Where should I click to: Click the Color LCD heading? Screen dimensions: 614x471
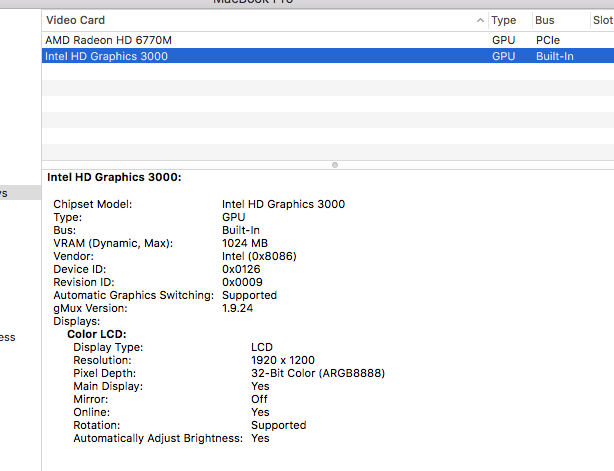pos(97,334)
